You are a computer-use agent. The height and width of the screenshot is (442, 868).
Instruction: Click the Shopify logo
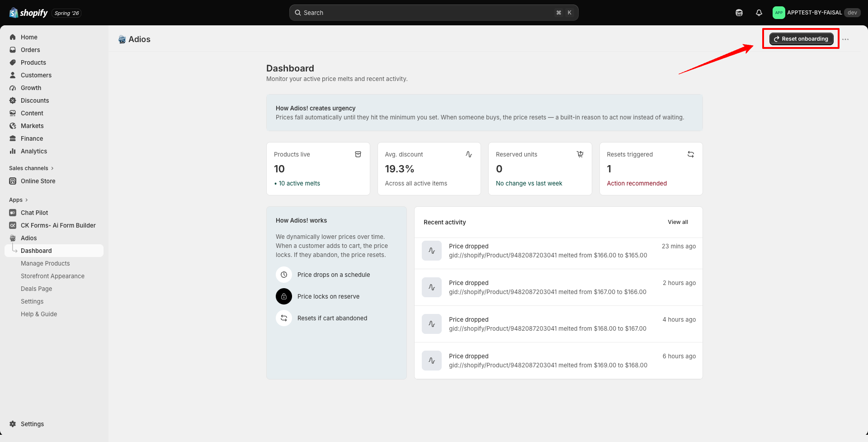[x=28, y=13]
